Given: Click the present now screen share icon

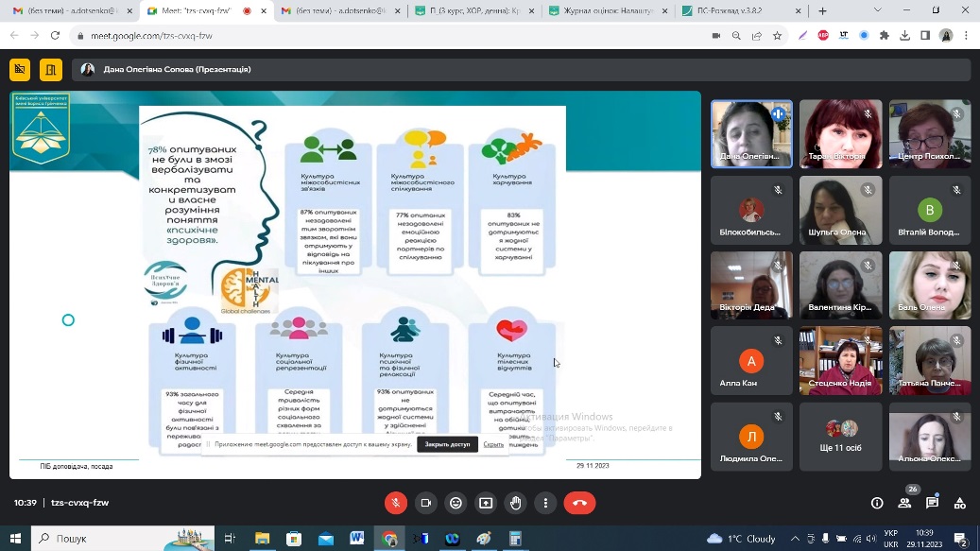Looking at the screenshot, I should (486, 503).
